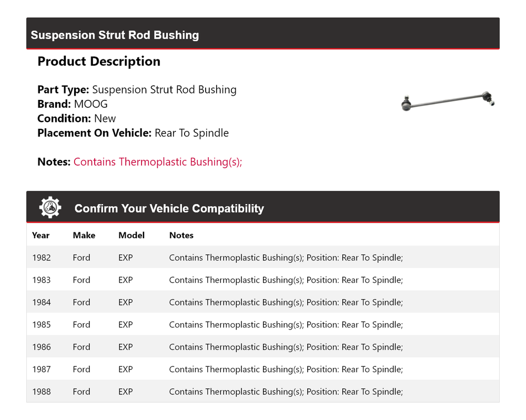Click the Product Description heading
Screen dimensions: 526x420
(99, 62)
